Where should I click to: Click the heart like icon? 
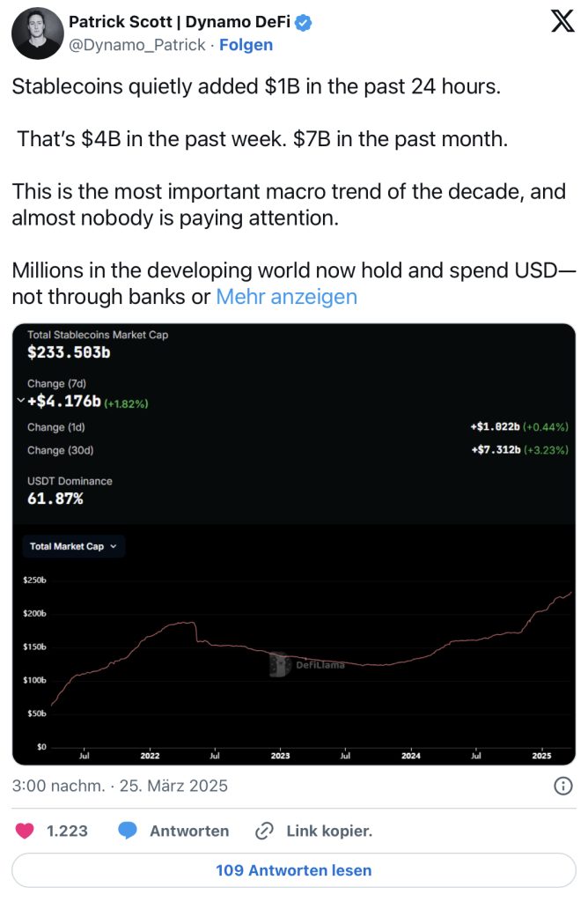click(x=26, y=831)
